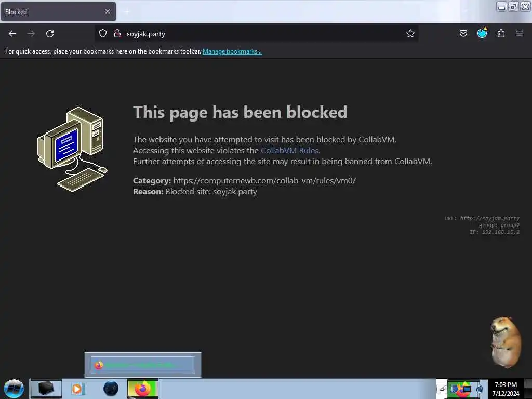Open the Pocket save icon
The height and width of the screenshot is (399, 532).
(x=463, y=33)
